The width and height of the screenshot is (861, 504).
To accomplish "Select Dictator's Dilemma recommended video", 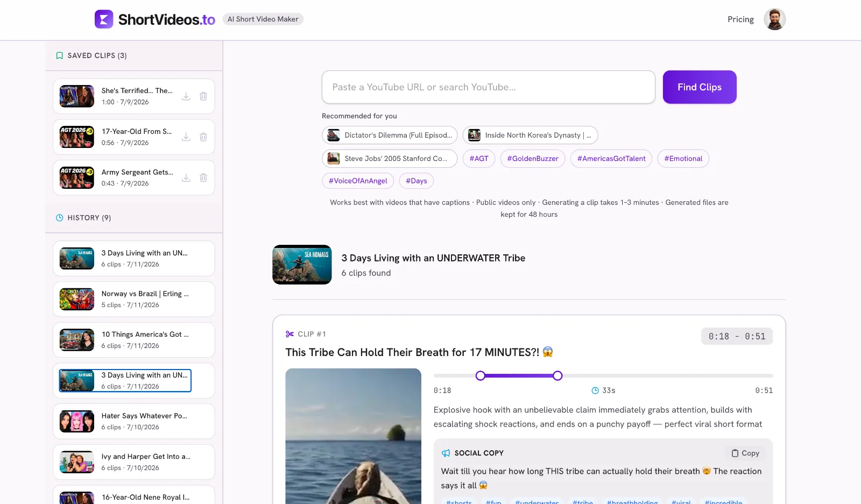I will click(x=390, y=135).
